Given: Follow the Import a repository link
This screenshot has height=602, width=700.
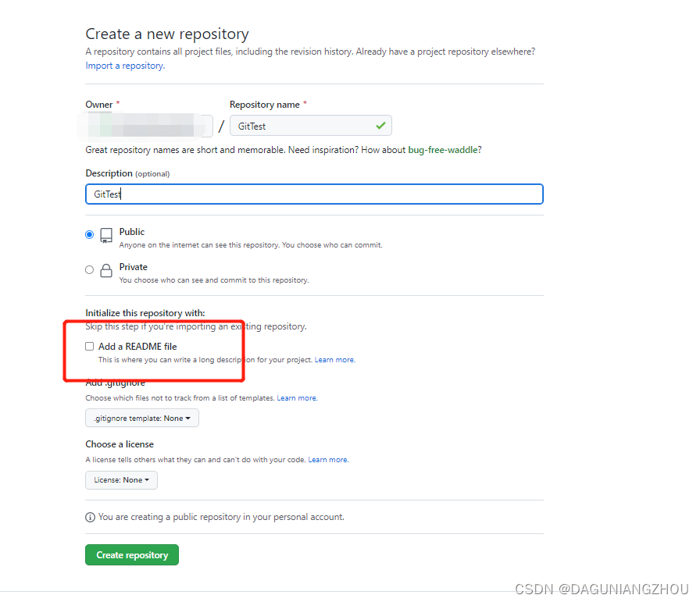Looking at the screenshot, I should pos(125,66).
